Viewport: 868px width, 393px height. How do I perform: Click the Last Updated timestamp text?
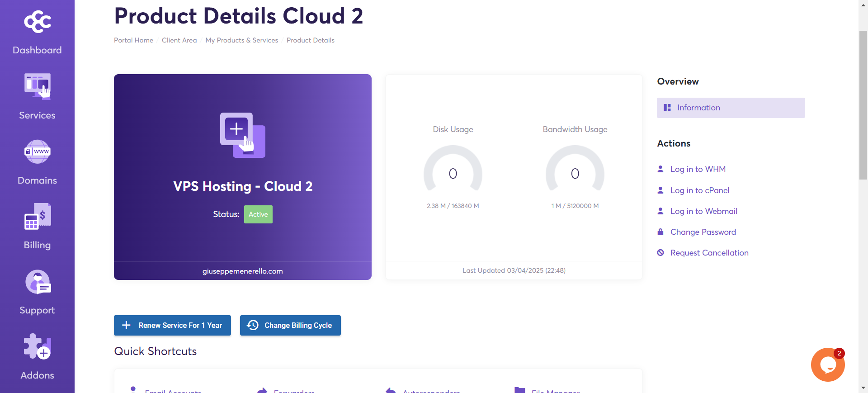(514, 270)
